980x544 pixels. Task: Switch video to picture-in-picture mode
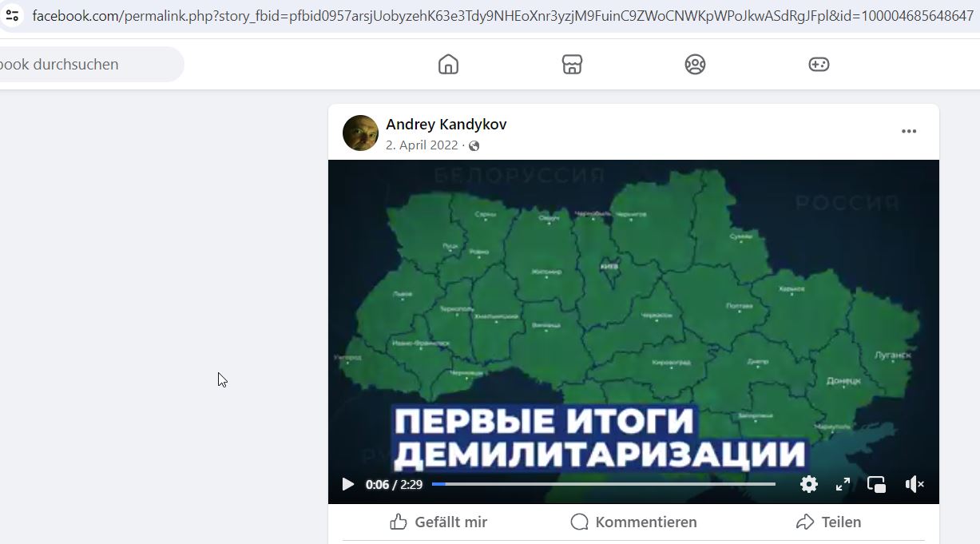coord(876,484)
